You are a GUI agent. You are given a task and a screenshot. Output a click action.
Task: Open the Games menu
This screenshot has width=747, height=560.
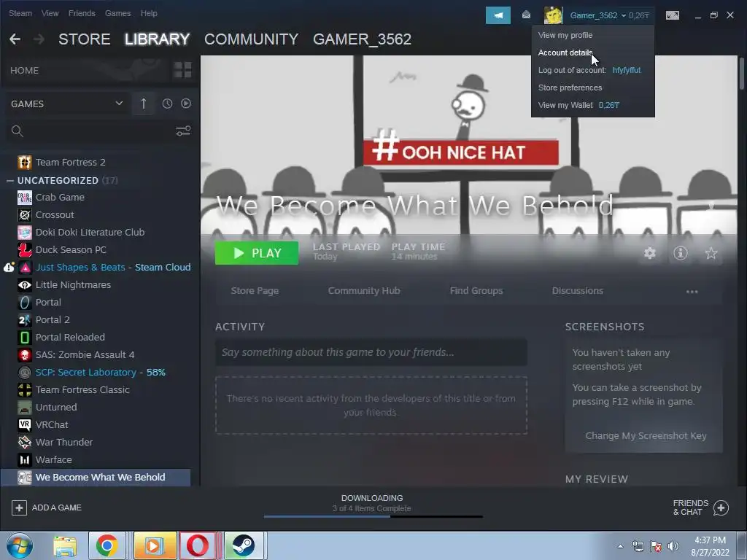(x=117, y=13)
